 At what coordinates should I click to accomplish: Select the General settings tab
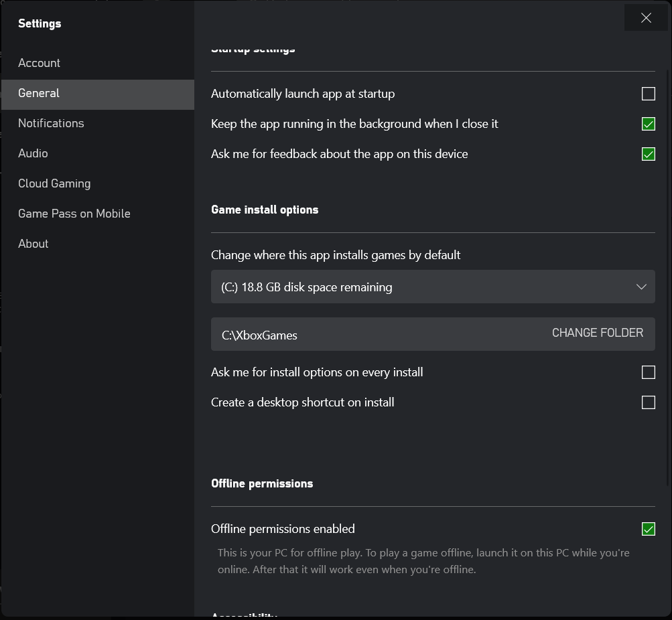[x=98, y=94]
